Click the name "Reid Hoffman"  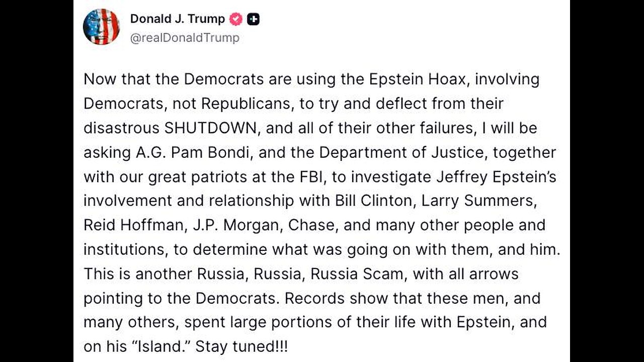click(133, 225)
